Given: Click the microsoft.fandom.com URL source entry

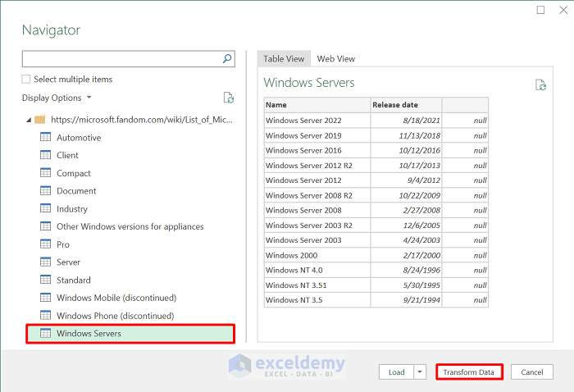Looking at the screenshot, I should coord(142,120).
